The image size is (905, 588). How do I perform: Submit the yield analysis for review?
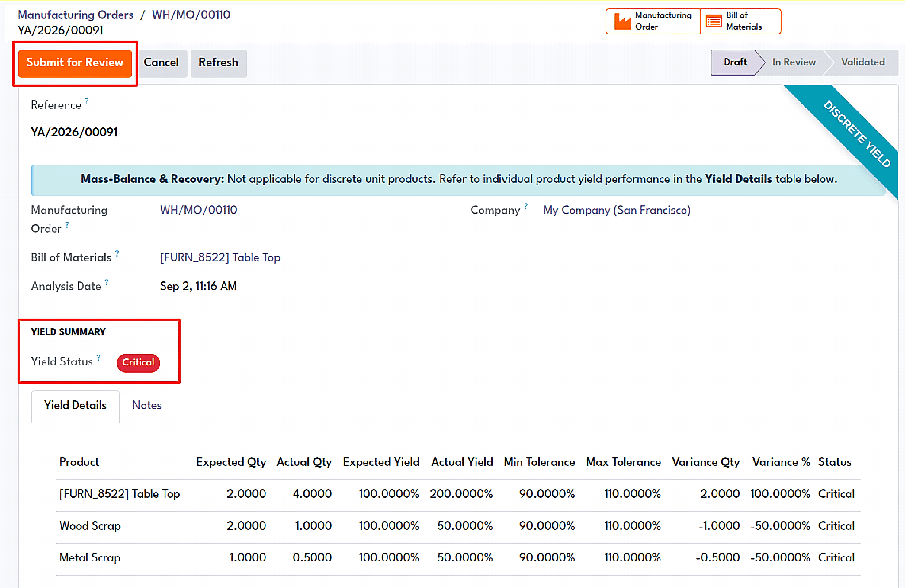point(75,63)
